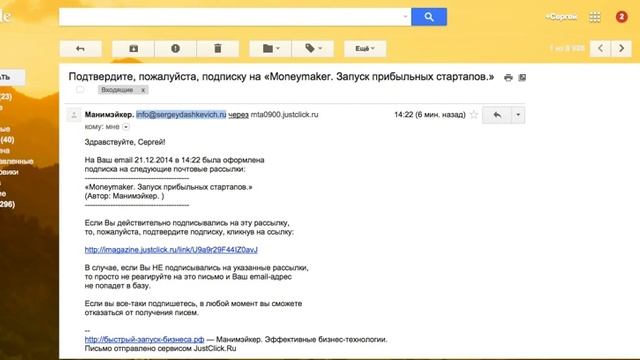Remove the Входящие label with x

(x=143, y=90)
